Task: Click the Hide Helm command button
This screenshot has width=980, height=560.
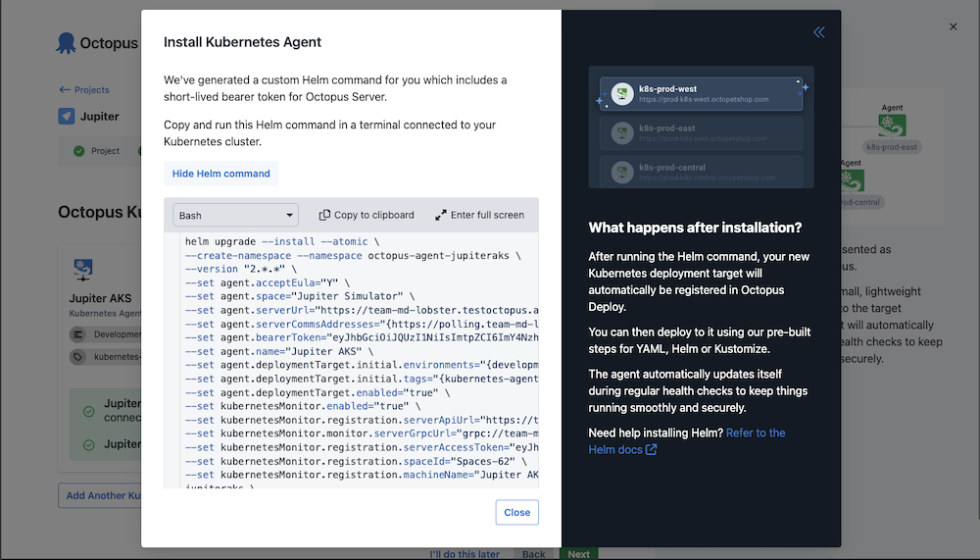Action: click(x=221, y=174)
